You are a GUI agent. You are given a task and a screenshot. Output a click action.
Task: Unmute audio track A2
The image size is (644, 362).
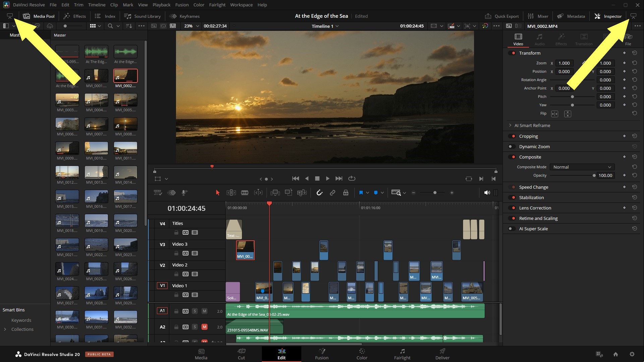tap(204, 327)
